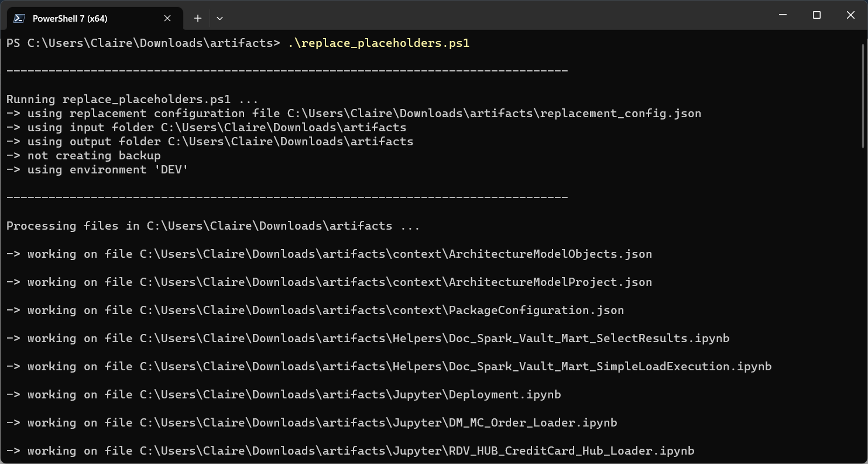The image size is (868, 464).
Task: Open the new tab dropdown chevron
Action: coord(219,18)
